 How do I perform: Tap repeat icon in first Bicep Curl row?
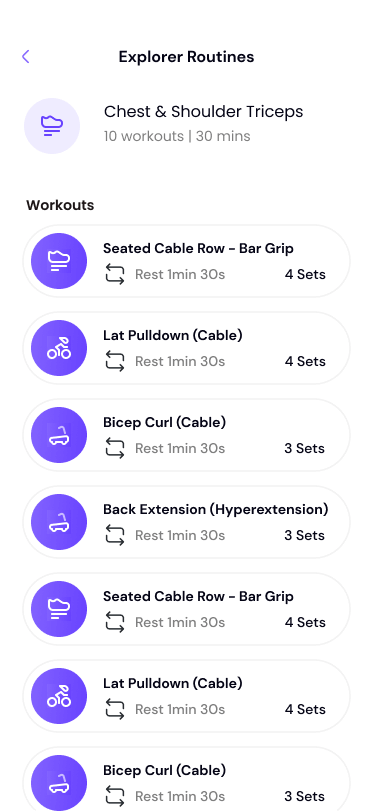click(x=114, y=448)
